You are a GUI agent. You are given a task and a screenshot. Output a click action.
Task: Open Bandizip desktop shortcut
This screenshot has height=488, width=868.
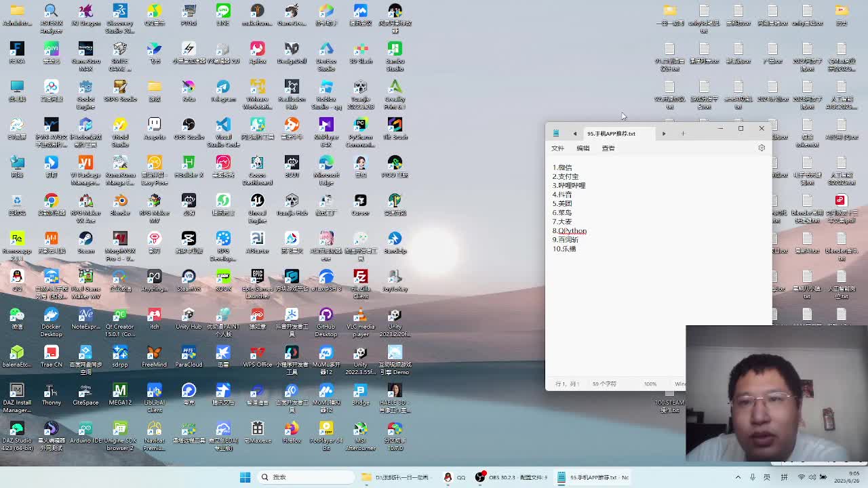[395, 243]
